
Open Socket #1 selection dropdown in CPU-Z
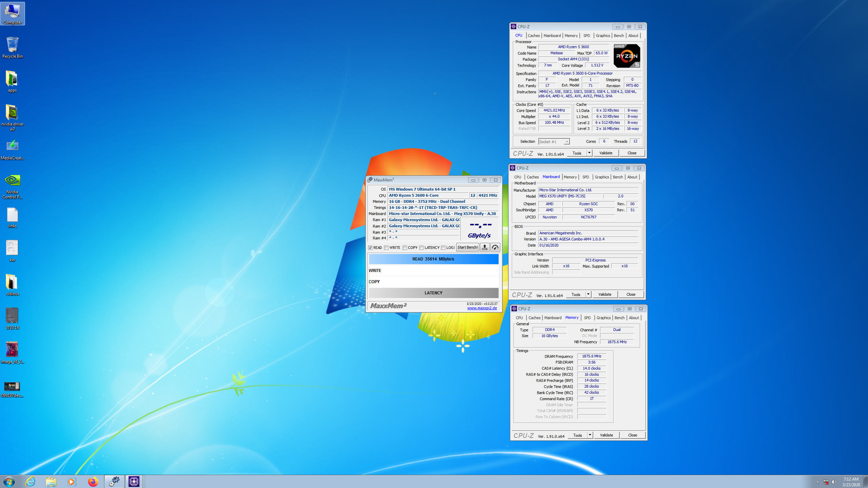pyautogui.click(x=554, y=142)
